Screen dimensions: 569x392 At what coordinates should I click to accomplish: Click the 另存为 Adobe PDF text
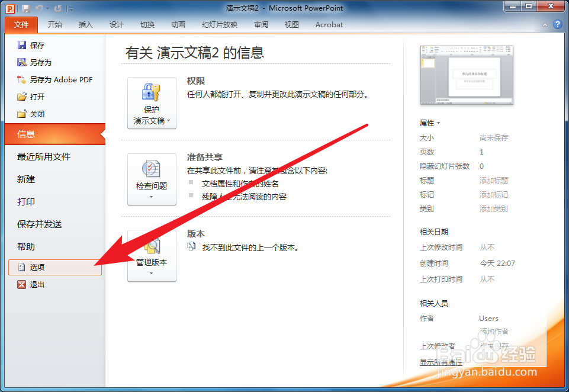(x=61, y=79)
